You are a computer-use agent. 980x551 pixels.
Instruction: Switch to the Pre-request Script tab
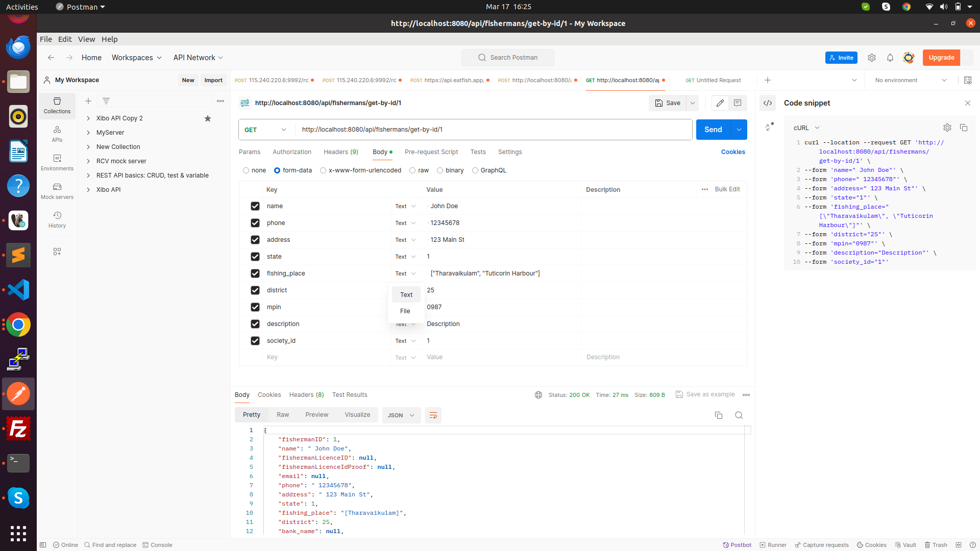(431, 152)
